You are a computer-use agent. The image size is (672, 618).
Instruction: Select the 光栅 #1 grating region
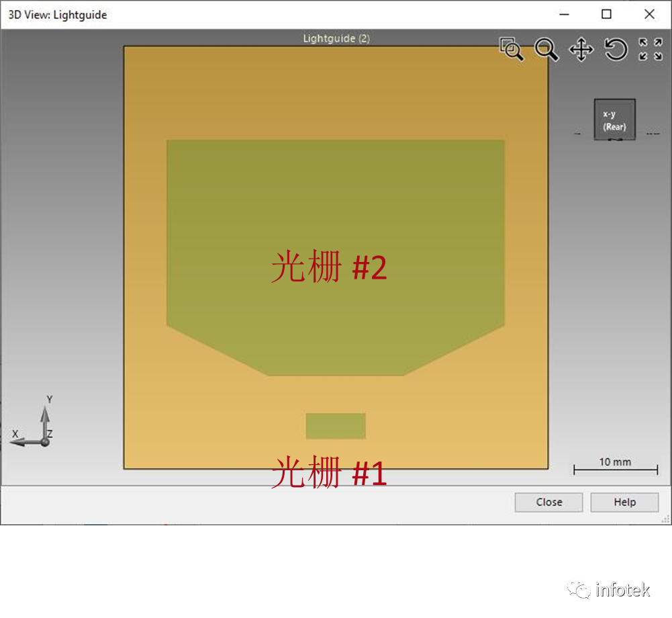[x=336, y=426]
